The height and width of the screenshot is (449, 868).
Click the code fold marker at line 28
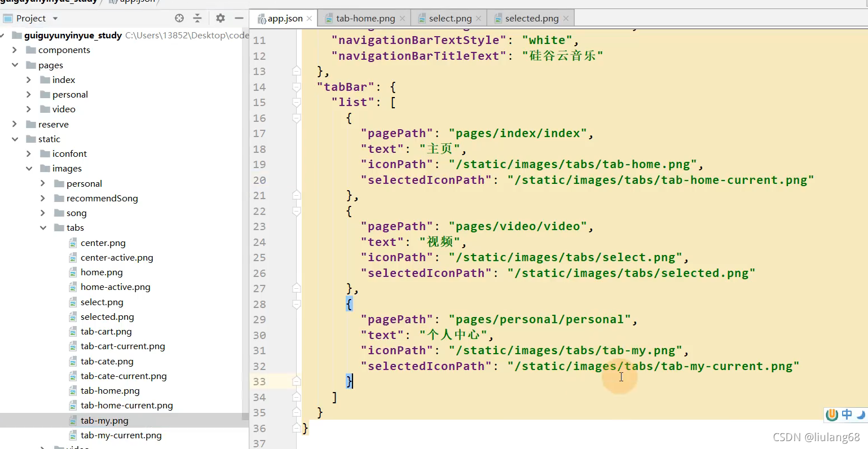(296, 305)
